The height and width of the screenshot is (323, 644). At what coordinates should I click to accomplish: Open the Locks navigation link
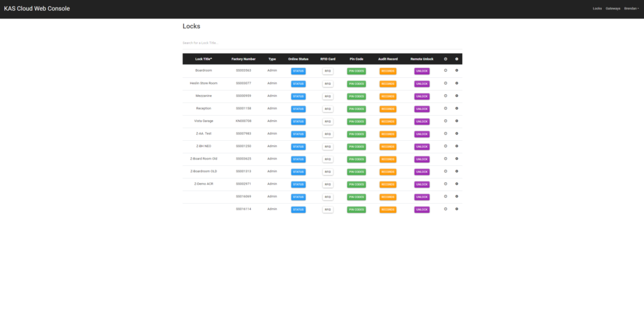pos(597,9)
